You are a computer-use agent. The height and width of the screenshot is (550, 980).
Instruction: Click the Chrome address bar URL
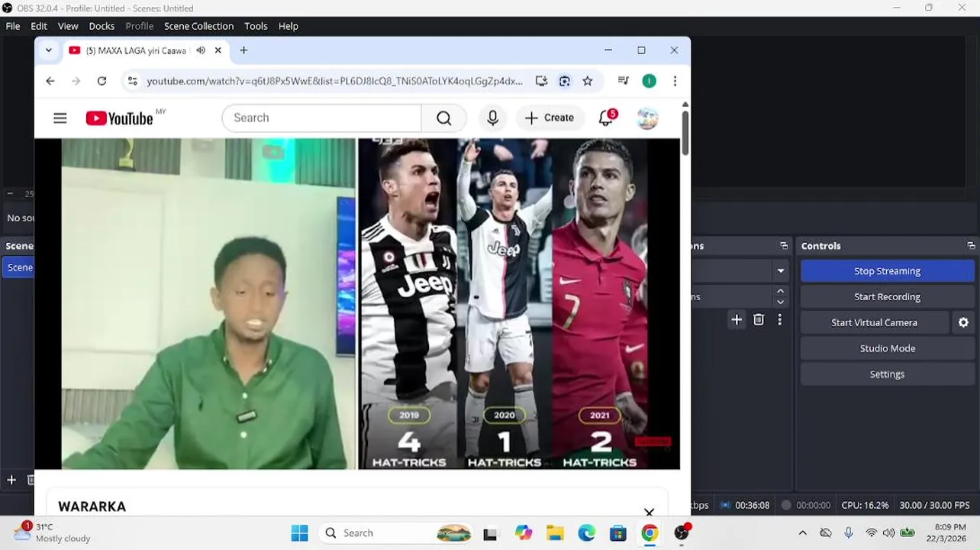334,81
